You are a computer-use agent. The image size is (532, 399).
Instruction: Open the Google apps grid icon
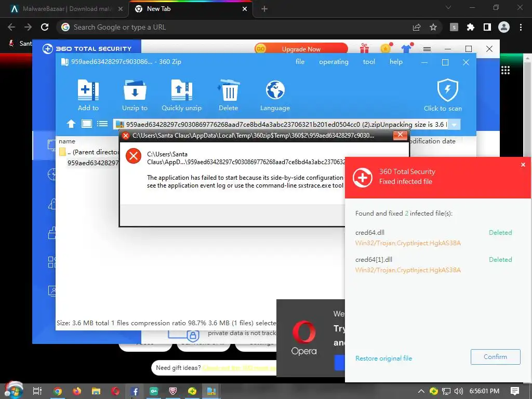pyautogui.click(x=506, y=70)
